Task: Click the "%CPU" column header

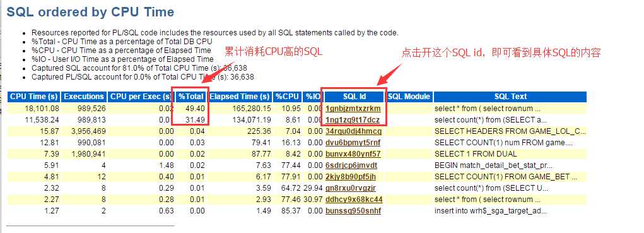Action: click(x=287, y=97)
